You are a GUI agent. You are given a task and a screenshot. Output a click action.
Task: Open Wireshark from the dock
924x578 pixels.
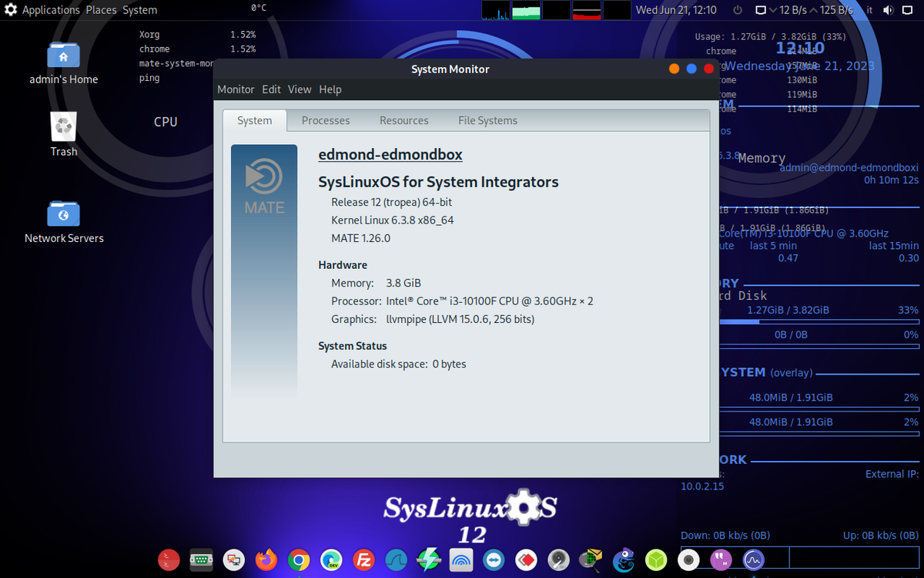click(396, 560)
